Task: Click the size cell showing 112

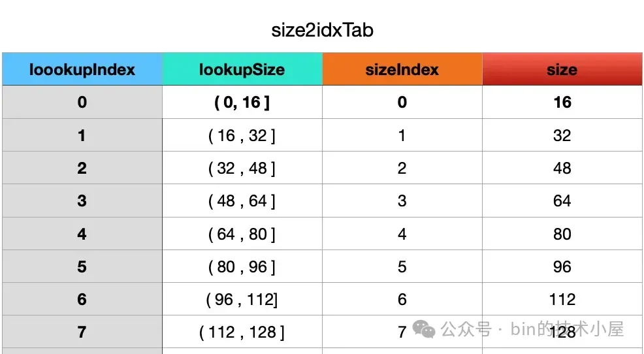Action: (562, 300)
